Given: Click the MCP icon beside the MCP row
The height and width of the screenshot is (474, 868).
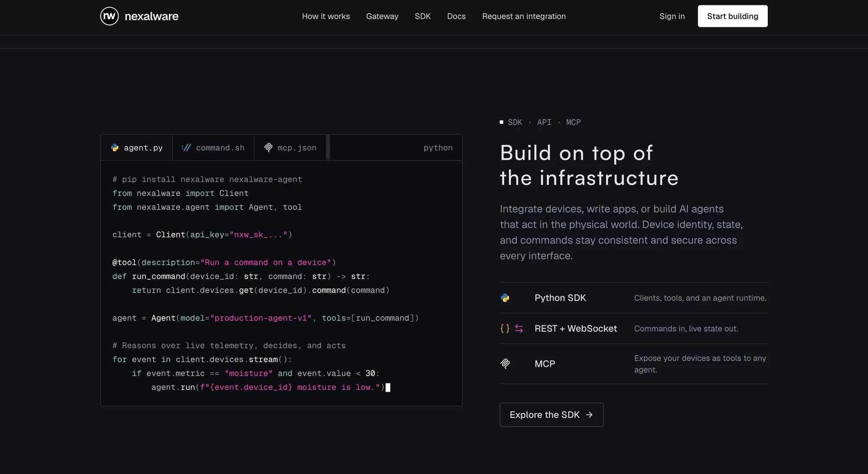Looking at the screenshot, I should coord(505,364).
